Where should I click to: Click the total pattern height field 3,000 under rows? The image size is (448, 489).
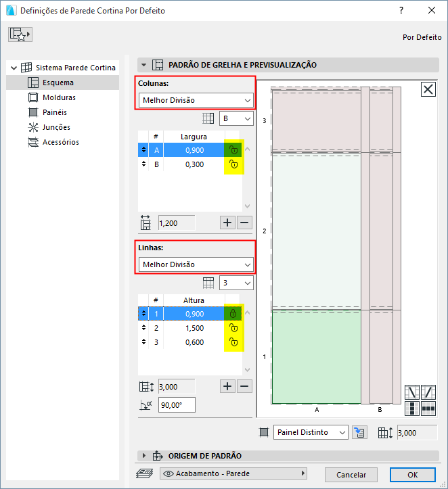[x=177, y=387]
